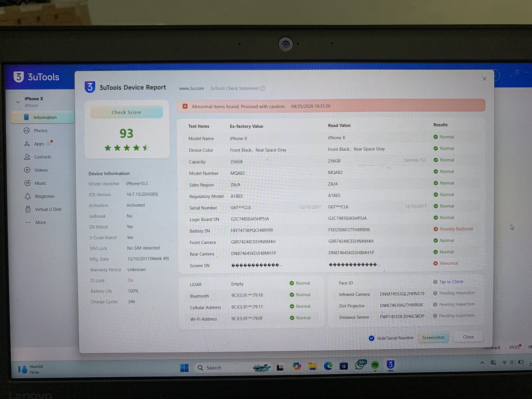Click the Photos sidebar icon
The height and width of the screenshot is (399, 532).
coord(27,131)
